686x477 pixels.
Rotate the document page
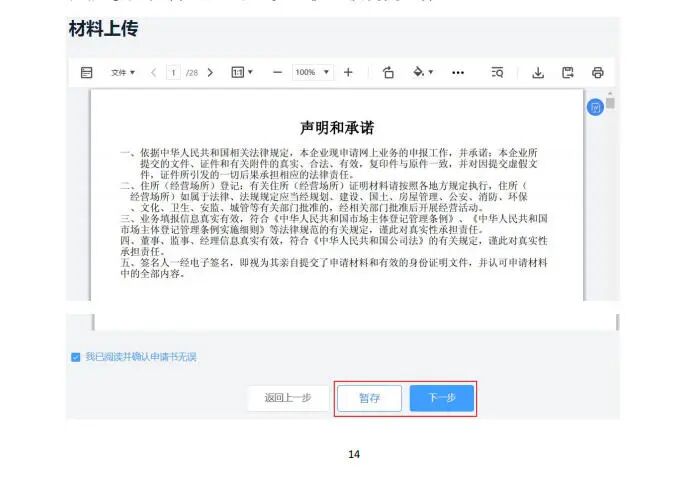pos(388,72)
